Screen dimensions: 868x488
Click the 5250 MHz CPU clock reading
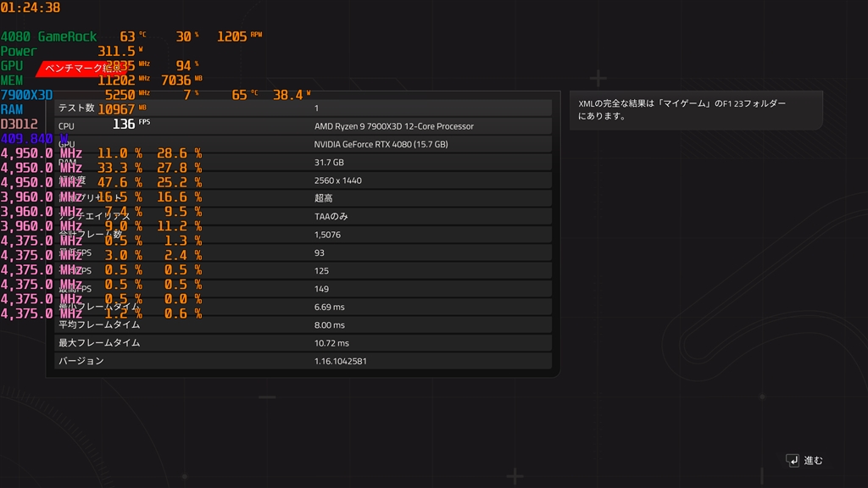127,95
